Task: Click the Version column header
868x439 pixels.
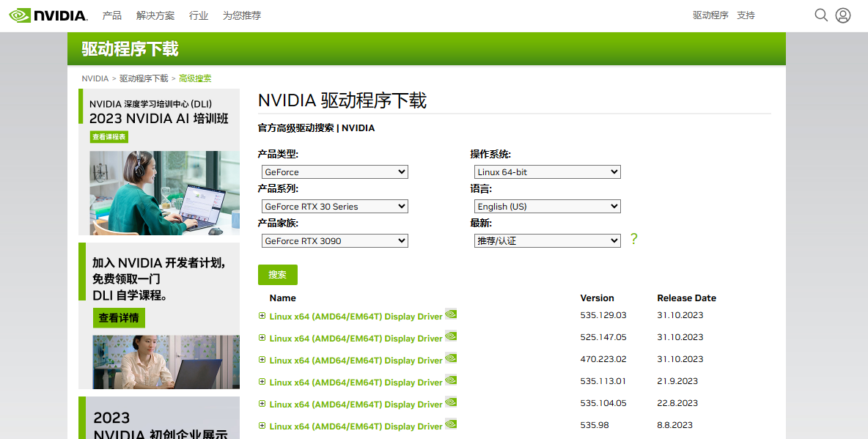Action: [x=597, y=298]
